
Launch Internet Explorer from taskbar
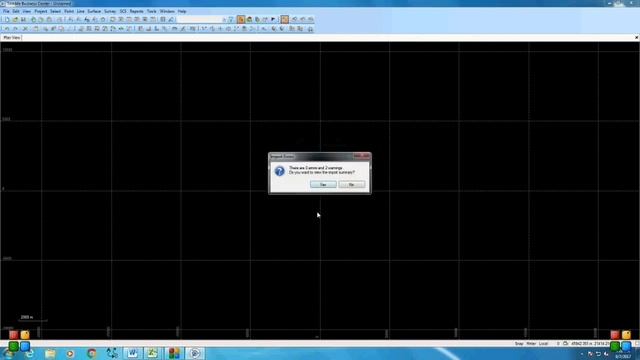coord(29,353)
